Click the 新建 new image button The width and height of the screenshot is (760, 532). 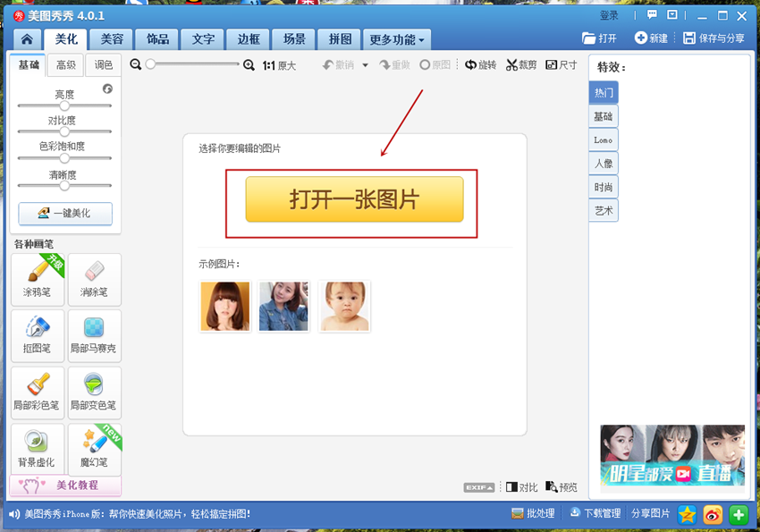652,38
